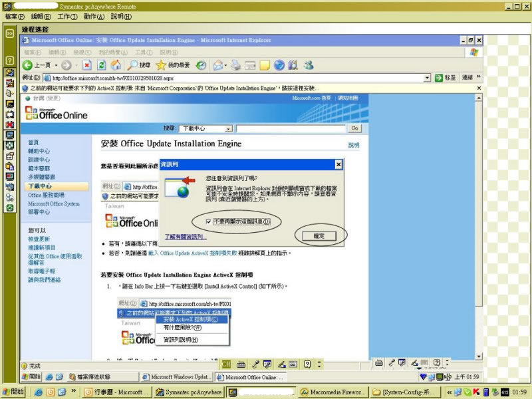Viewport: 532px width, 399px height.
Task: Open options arrows on the CH language bar
Action: (x=319, y=364)
